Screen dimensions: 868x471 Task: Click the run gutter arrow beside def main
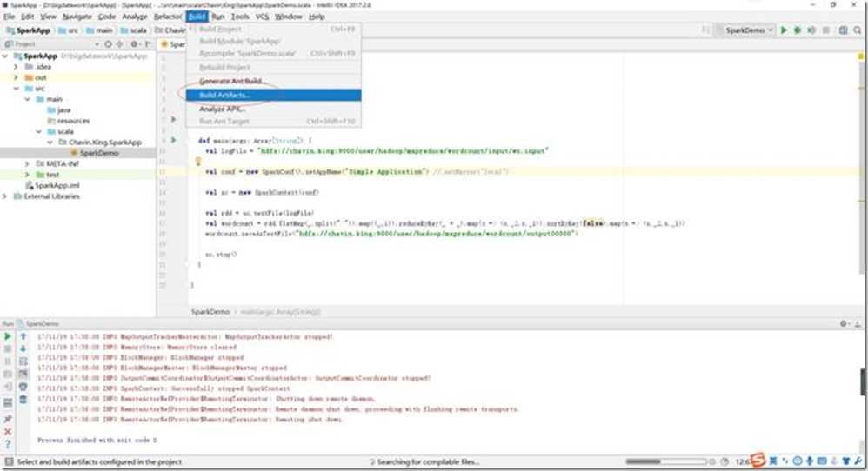[173, 141]
